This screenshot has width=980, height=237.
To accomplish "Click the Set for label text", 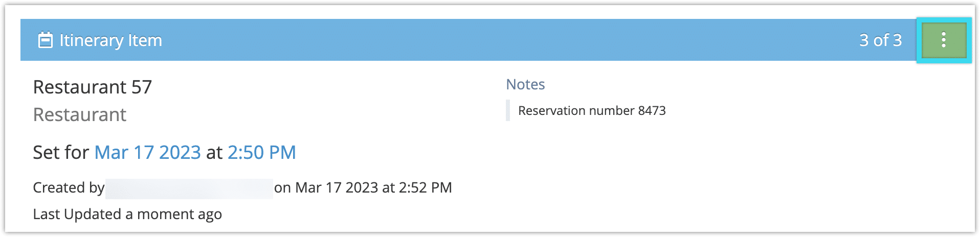I will 61,152.
